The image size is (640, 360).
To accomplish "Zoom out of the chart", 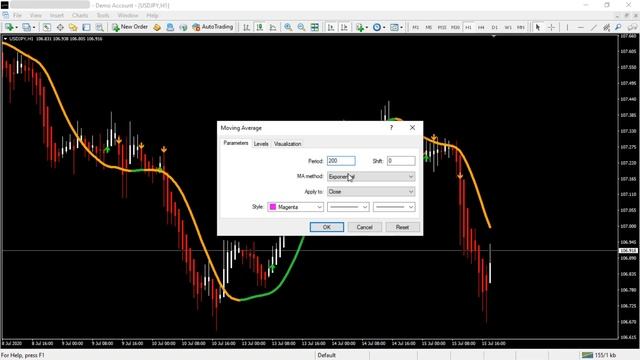I will (x=301, y=27).
